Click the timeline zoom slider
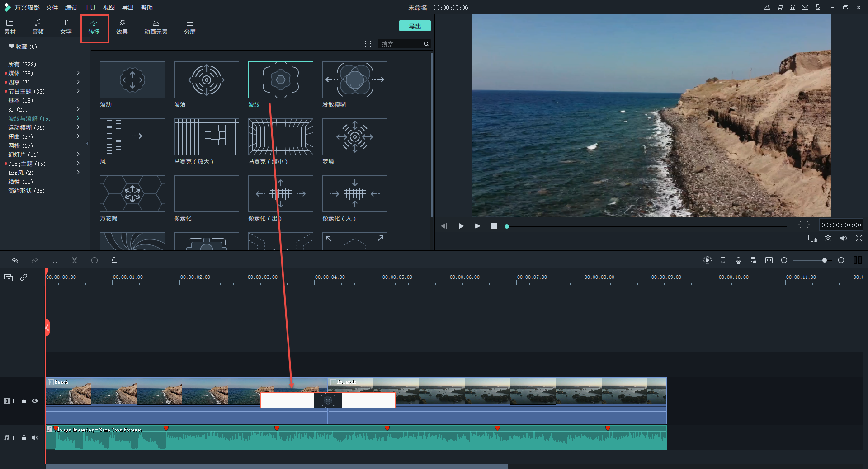The image size is (868, 469). pyautogui.click(x=812, y=260)
